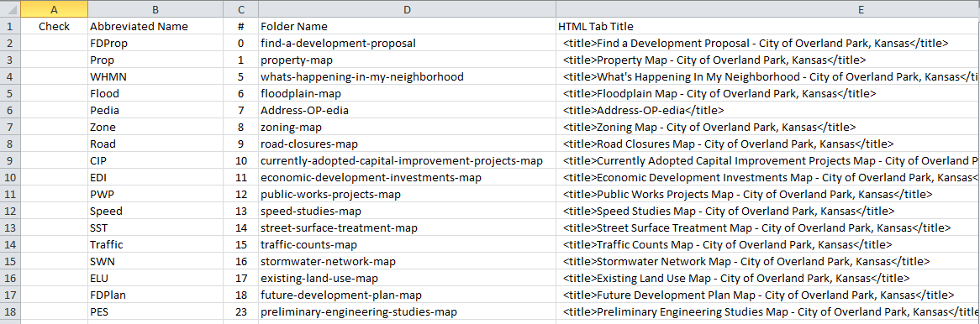Click 'road-closures-map' folder name cell
Viewport: 980px width, 324px height.
(x=407, y=144)
